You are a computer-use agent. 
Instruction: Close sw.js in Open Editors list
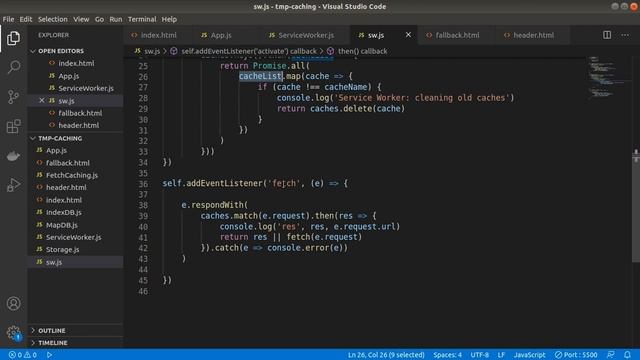click(x=42, y=100)
